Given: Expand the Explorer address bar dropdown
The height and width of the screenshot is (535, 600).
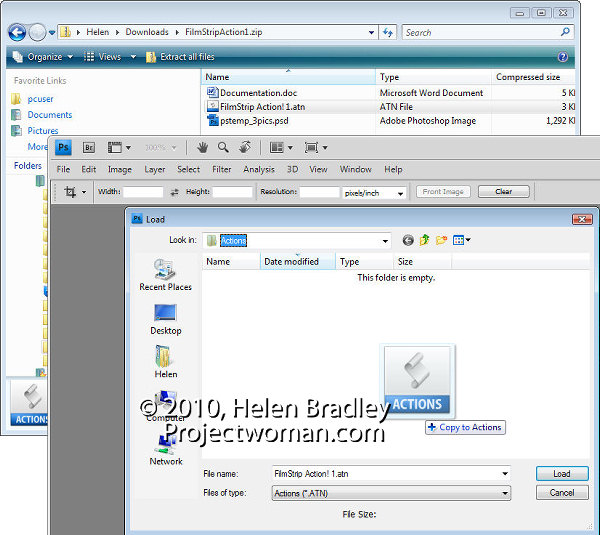Looking at the screenshot, I should point(371,33).
